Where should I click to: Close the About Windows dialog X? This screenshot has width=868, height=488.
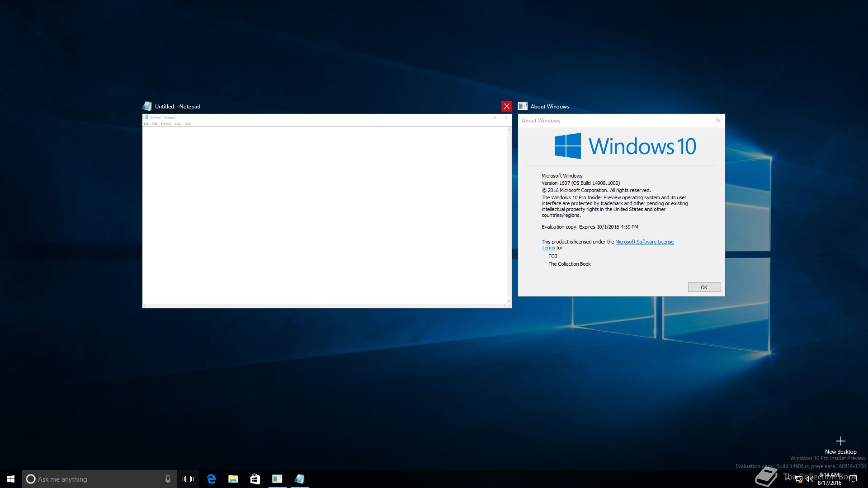718,120
